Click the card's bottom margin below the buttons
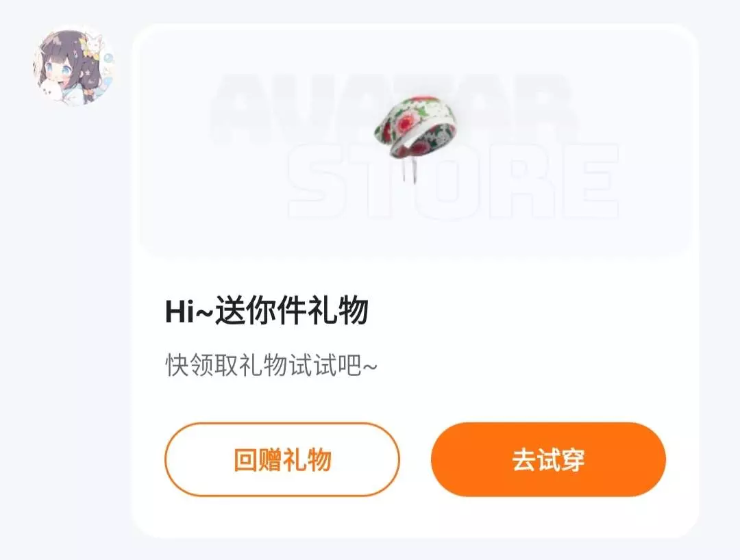The width and height of the screenshot is (740, 560). (415, 516)
